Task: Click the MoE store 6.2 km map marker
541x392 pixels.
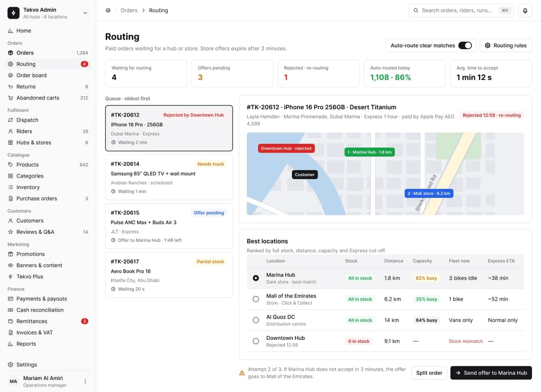Action: 429,193
